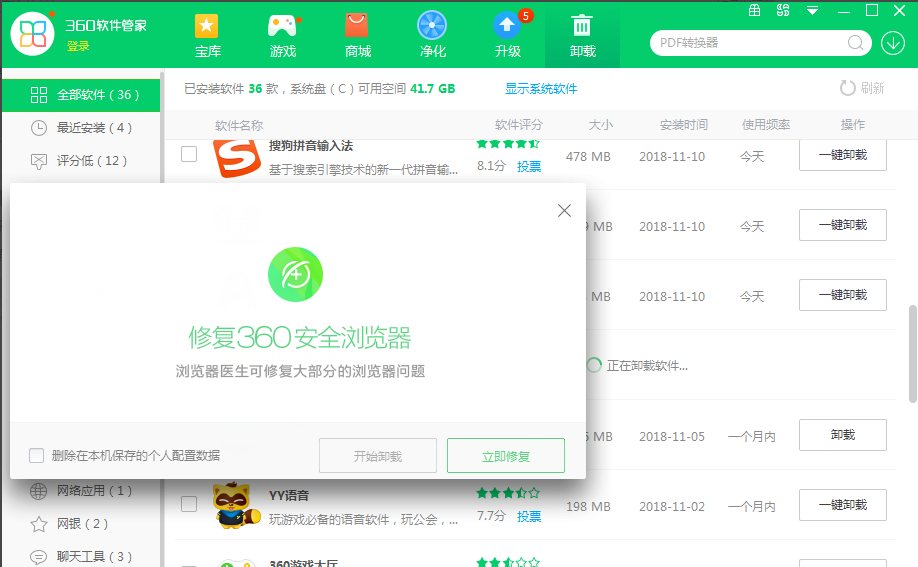Click the 立即修复 button
This screenshot has height=567, width=918.
click(506, 456)
